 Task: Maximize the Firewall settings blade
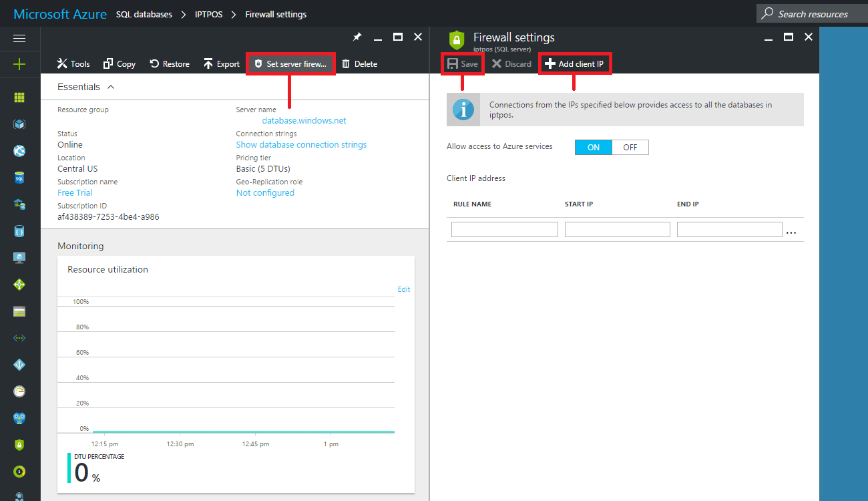tap(789, 37)
